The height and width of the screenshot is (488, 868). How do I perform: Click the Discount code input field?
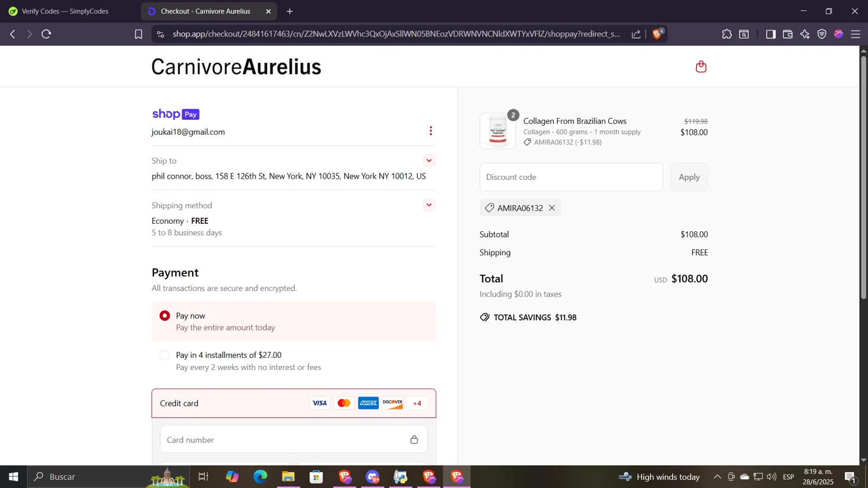tap(571, 177)
